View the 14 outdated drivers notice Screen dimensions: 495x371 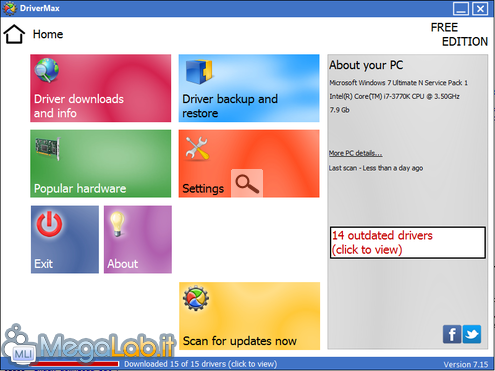[408, 243]
